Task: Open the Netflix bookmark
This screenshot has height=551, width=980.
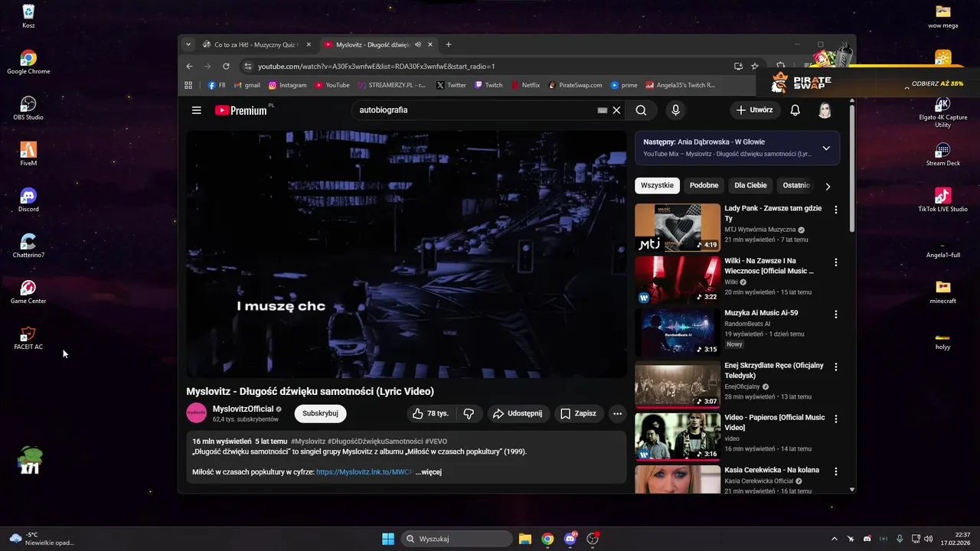Action: (x=526, y=85)
